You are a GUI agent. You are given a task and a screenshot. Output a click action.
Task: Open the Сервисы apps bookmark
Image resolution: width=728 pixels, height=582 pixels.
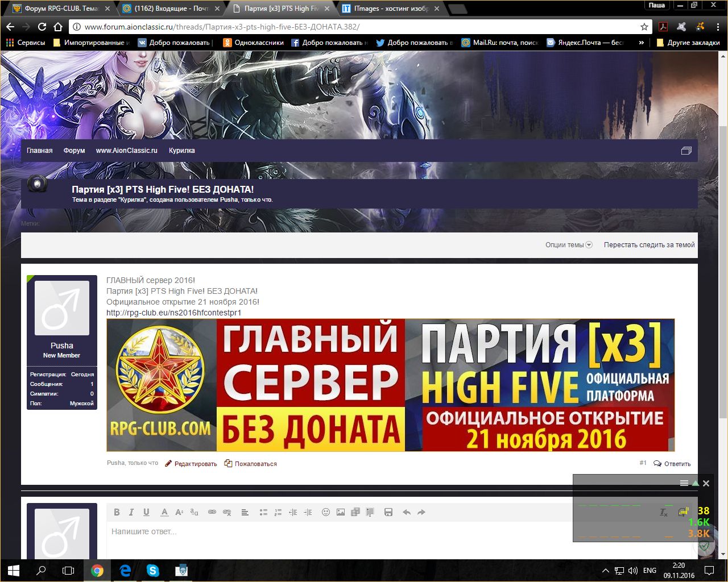[x=26, y=43]
